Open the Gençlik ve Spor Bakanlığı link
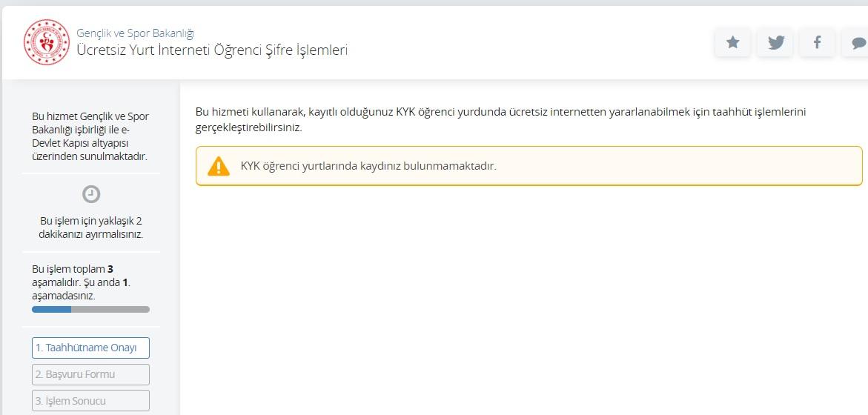Viewport: 868px width, 415px height. point(135,33)
